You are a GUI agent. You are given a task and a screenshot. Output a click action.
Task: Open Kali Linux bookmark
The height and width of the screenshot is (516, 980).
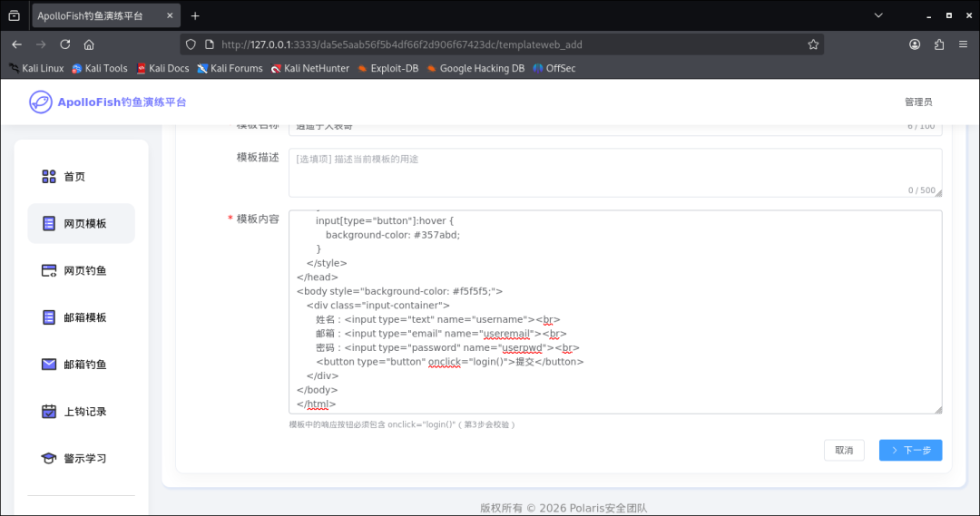click(36, 68)
